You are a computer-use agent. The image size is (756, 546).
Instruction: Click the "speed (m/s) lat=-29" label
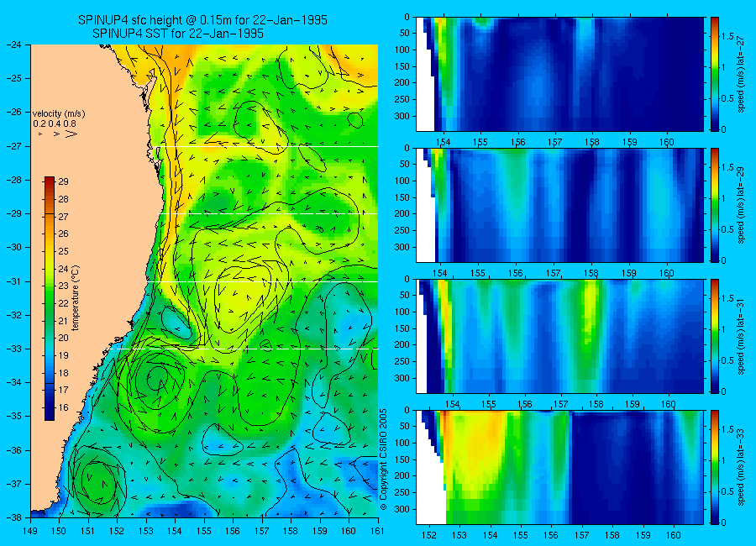point(742,205)
